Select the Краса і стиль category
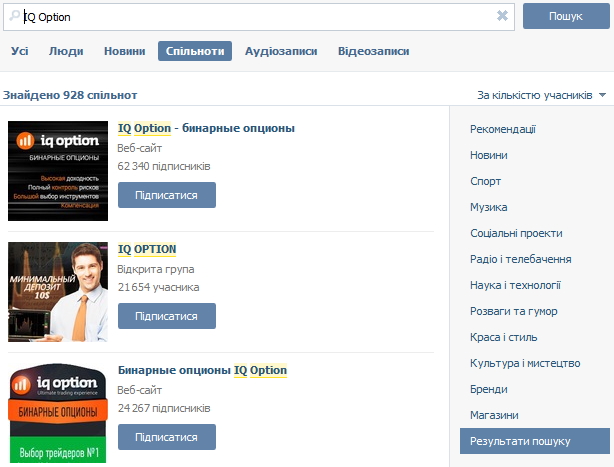 click(504, 337)
